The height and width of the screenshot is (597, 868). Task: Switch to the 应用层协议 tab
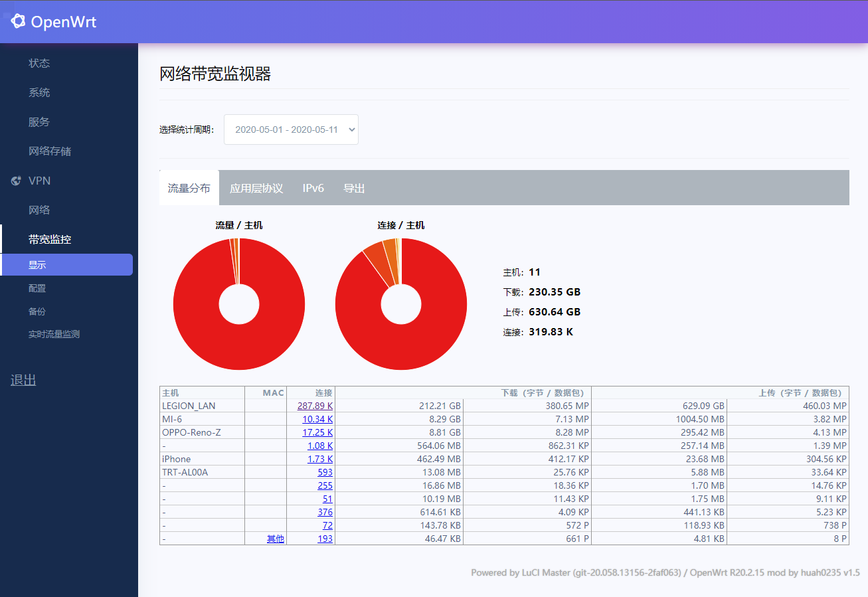tap(256, 188)
